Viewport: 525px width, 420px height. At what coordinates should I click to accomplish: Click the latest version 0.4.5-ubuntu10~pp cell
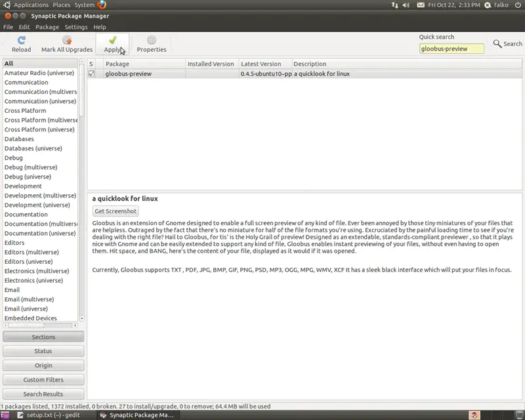(x=266, y=73)
